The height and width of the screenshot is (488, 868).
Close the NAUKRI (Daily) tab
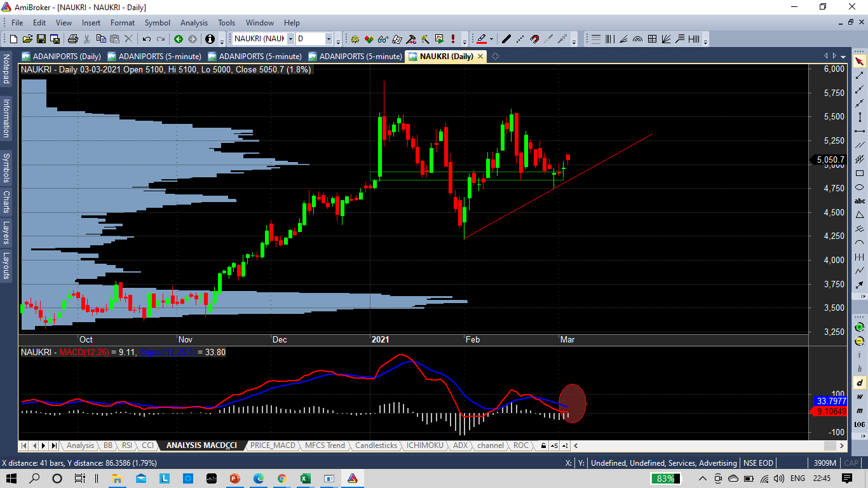480,56
